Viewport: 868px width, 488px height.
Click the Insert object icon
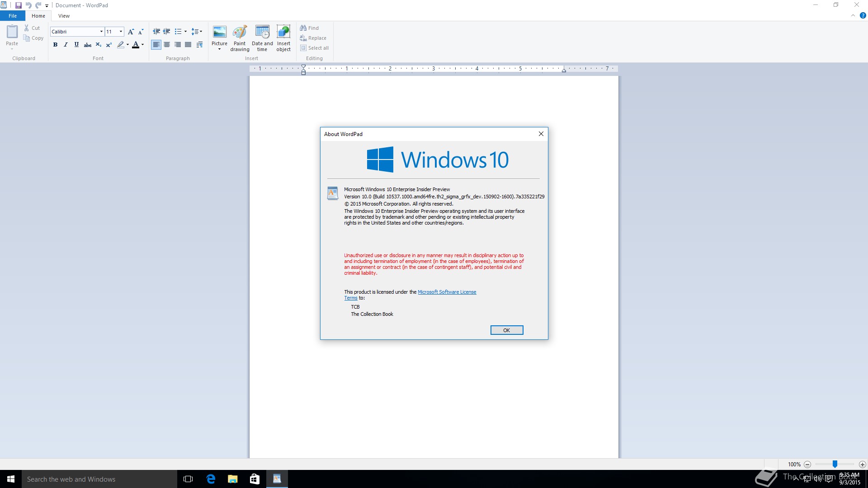283,33
